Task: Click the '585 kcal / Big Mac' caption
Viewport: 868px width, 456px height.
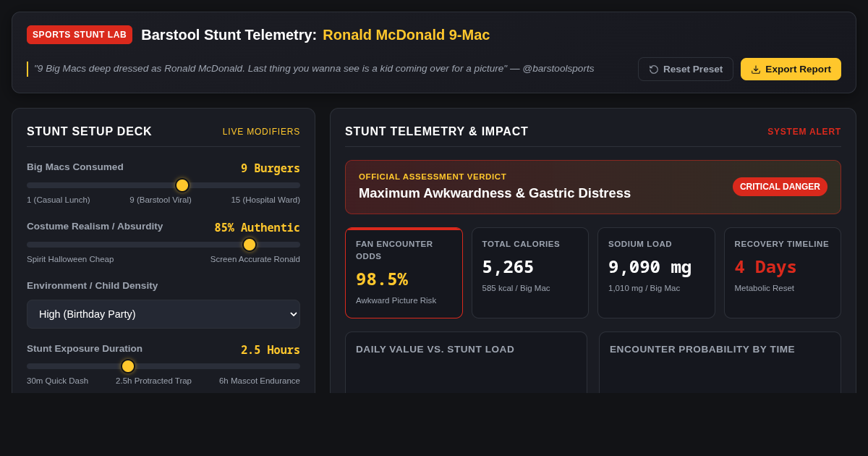Action: [x=516, y=288]
